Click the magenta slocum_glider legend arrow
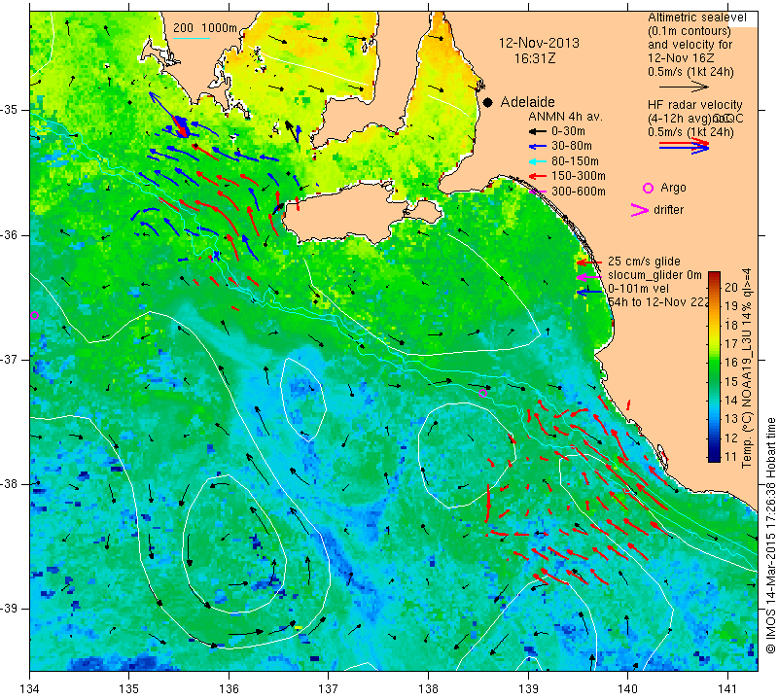 pos(589,276)
